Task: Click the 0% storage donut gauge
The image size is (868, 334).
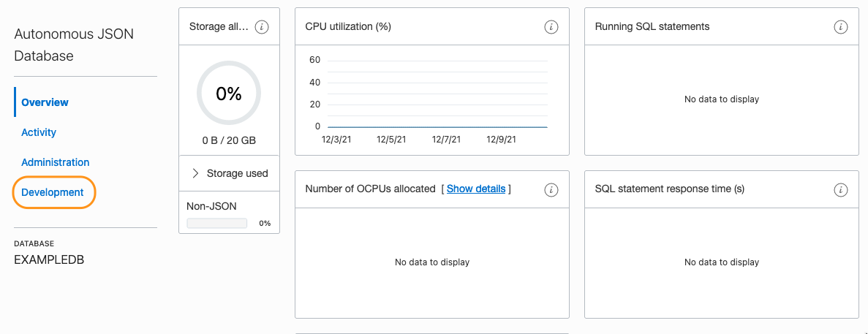Action: [228, 93]
